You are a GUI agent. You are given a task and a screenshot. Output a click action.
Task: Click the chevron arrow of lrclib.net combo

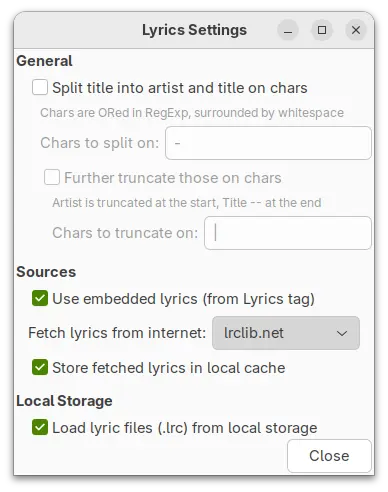[x=342, y=333]
